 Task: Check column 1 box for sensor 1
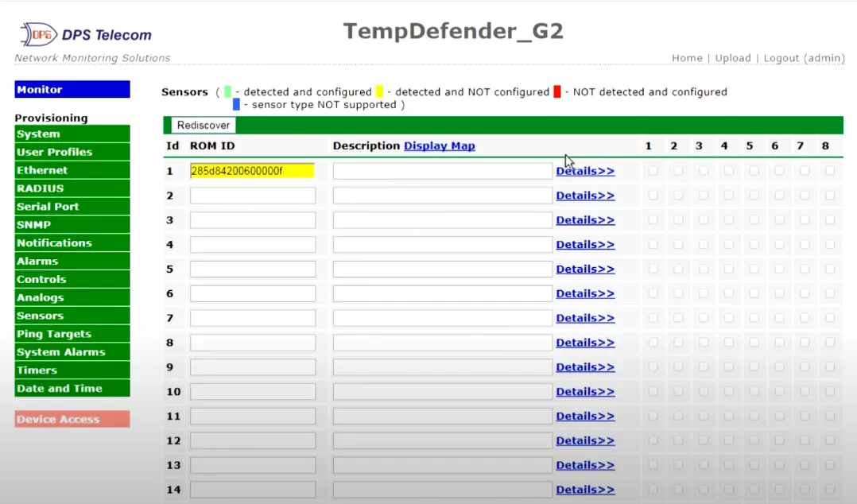[x=653, y=171]
